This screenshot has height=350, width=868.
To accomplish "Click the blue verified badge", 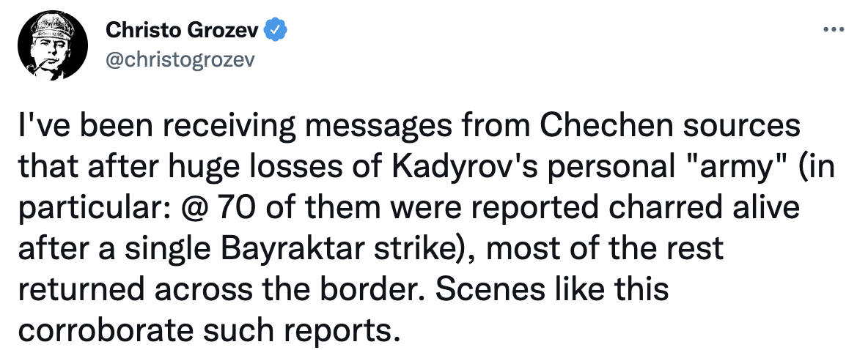I will (276, 31).
